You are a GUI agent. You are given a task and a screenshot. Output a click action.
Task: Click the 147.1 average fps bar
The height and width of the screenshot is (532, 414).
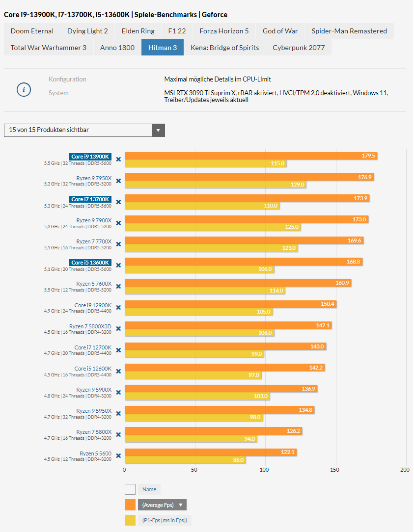point(228,325)
